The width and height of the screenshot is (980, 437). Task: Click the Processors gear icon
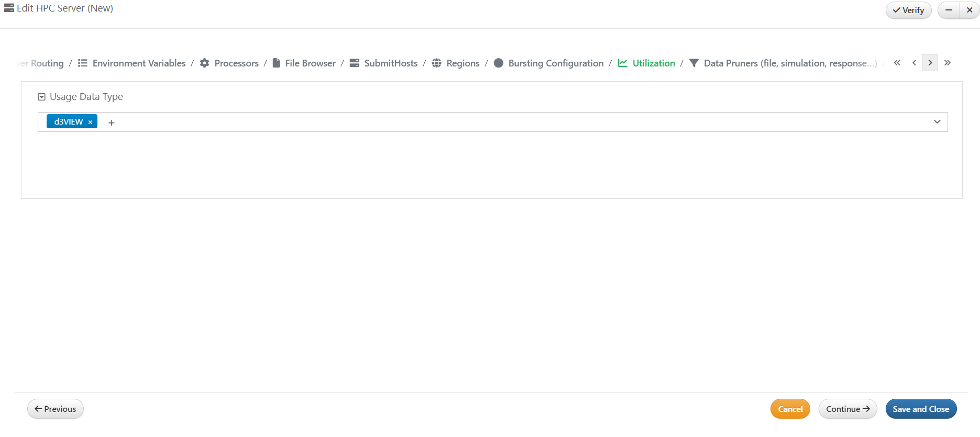(205, 63)
